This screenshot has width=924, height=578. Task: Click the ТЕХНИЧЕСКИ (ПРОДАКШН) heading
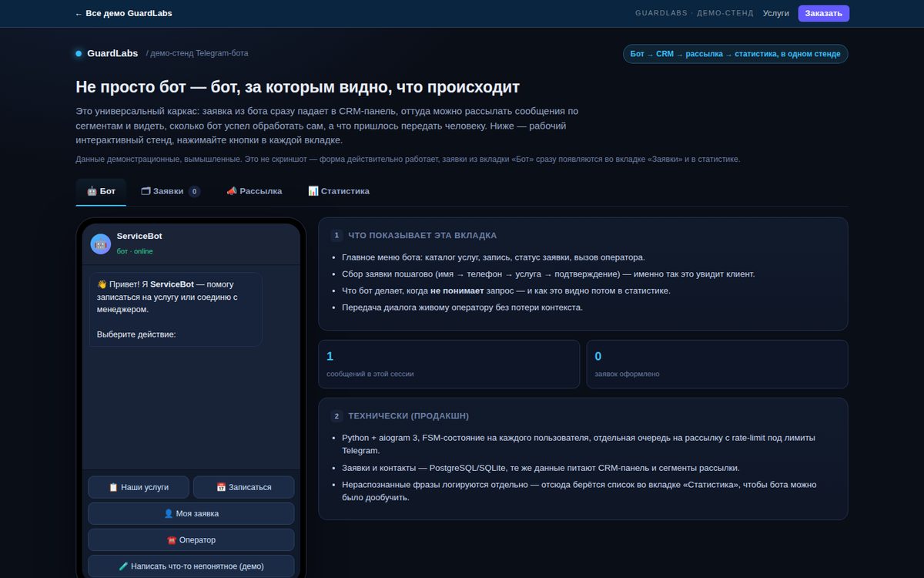tap(408, 416)
